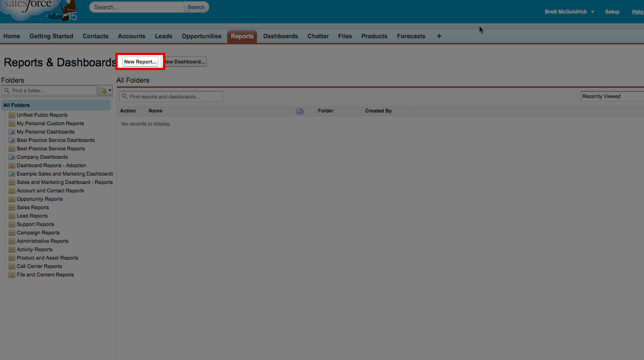Image resolution: width=644 pixels, height=360 pixels.
Task: Click the Support Reports folder icon
Action: [x=12, y=224]
